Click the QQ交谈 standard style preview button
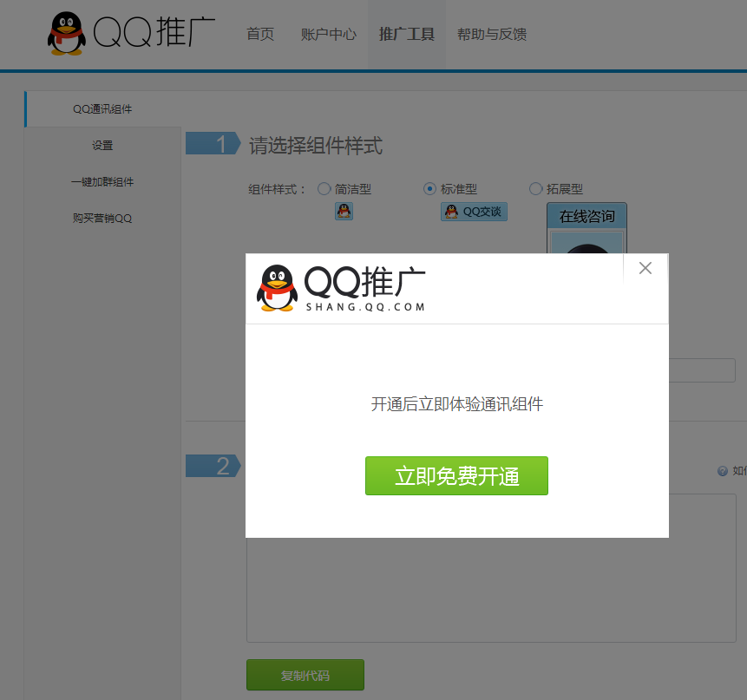747x700 pixels. click(x=474, y=212)
